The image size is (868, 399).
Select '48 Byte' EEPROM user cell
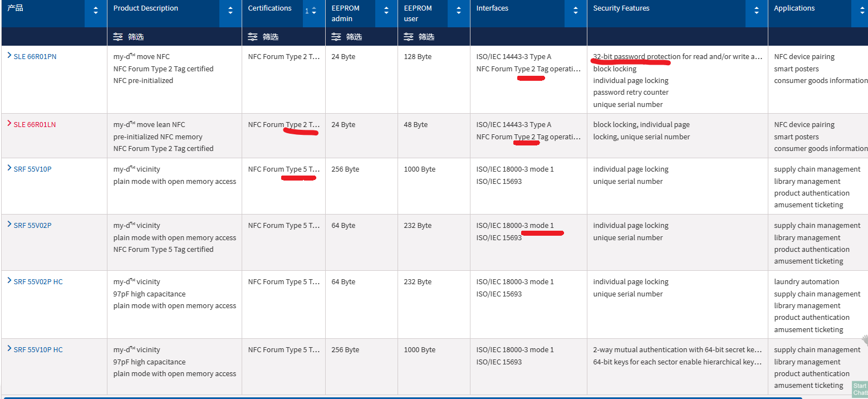pyautogui.click(x=416, y=125)
